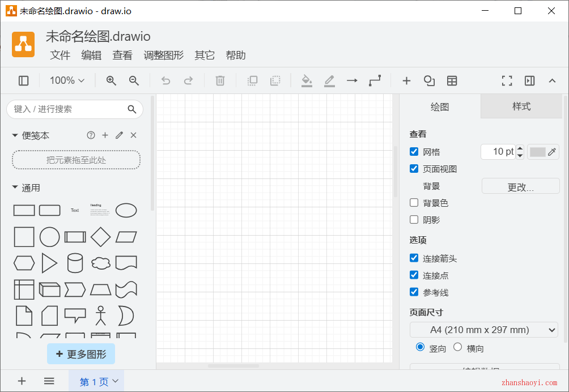
Task: Click the grid color swatch
Action: 537,152
